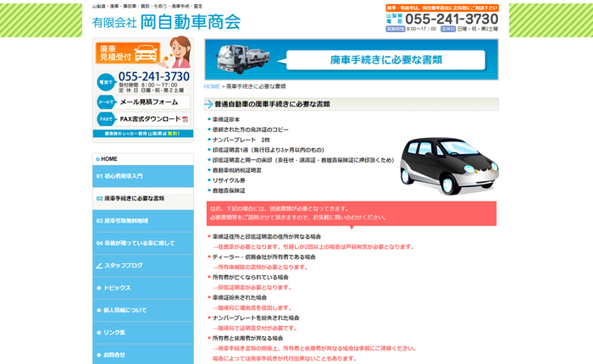The height and width of the screenshot is (364, 593).
Task: Click the 廃車手続きに必要な書類 banner title
Action: [x=385, y=60]
